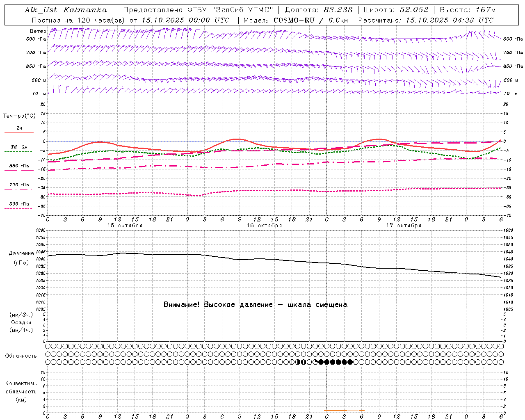The image size is (525, 420).
Task: Click the 'Давление' pressure panel label
Action: (21, 253)
